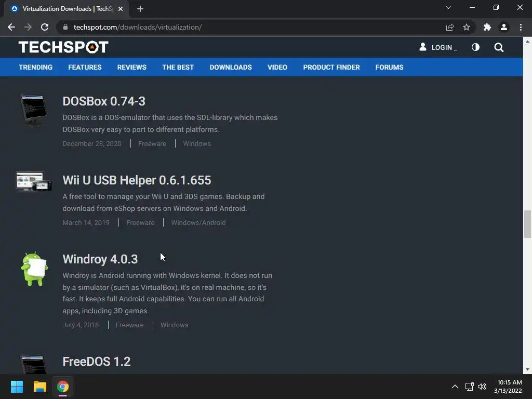Click the 'March 14, 2019' date text
The height and width of the screenshot is (399, 532).
[86, 222]
